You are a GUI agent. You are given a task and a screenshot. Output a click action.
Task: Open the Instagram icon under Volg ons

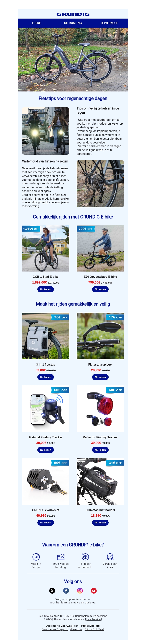pyautogui.click(x=80, y=591)
